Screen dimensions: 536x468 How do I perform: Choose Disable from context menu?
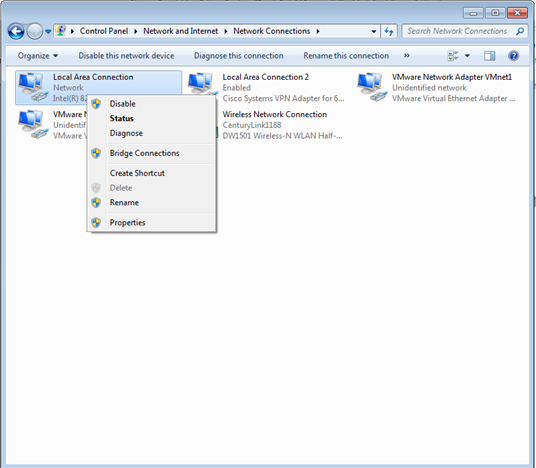point(152,104)
